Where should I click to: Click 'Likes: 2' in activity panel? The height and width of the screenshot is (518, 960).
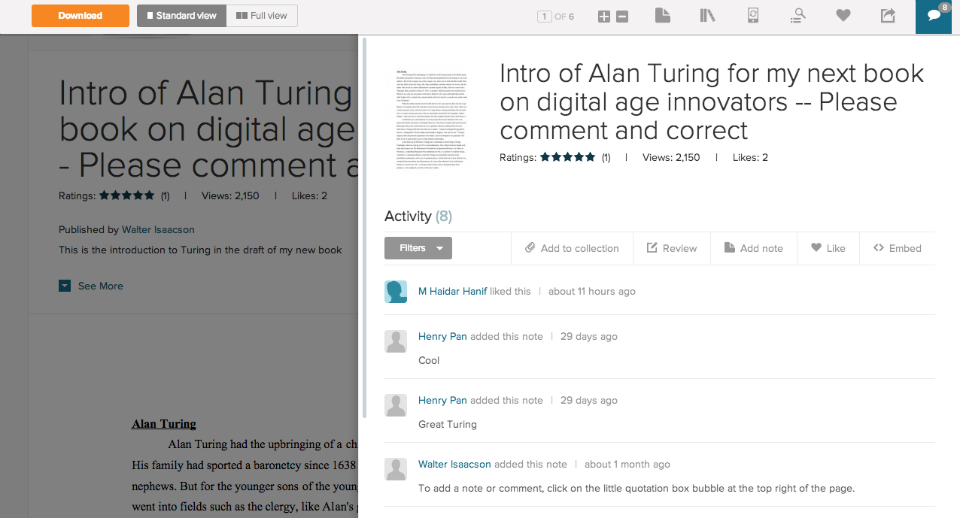750,157
